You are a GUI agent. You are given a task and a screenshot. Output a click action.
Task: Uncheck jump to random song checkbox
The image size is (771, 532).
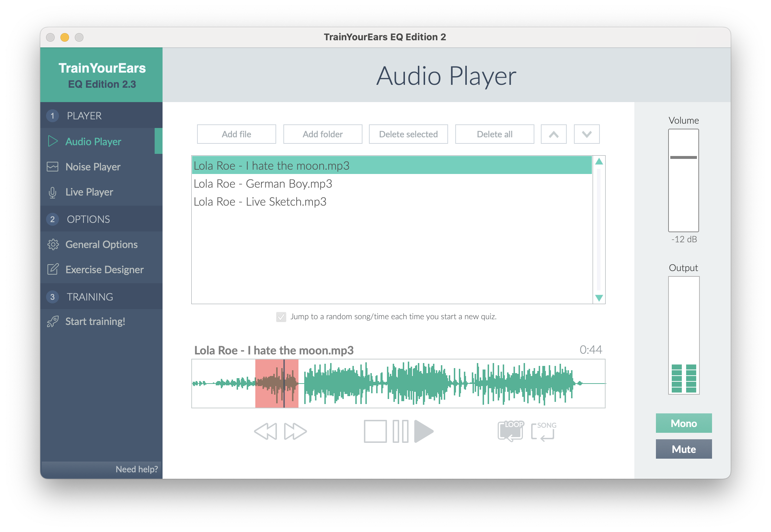pos(281,317)
